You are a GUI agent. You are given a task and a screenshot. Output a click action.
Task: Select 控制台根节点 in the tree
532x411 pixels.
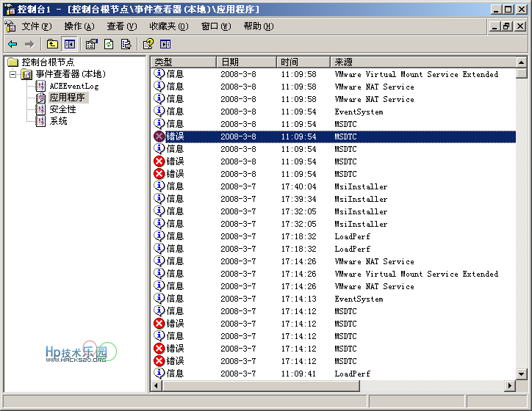[x=48, y=62]
